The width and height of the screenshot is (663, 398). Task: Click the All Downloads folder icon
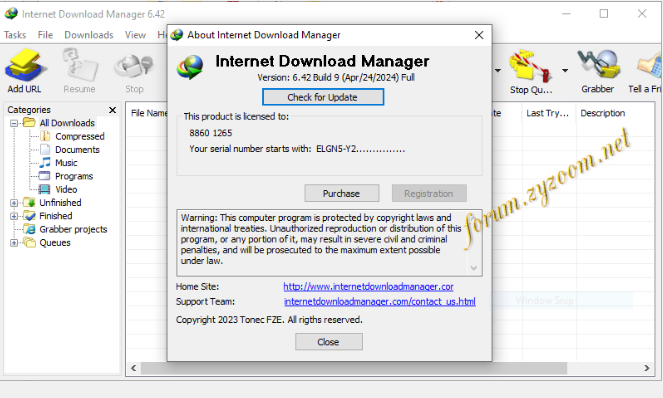[x=29, y=123]
